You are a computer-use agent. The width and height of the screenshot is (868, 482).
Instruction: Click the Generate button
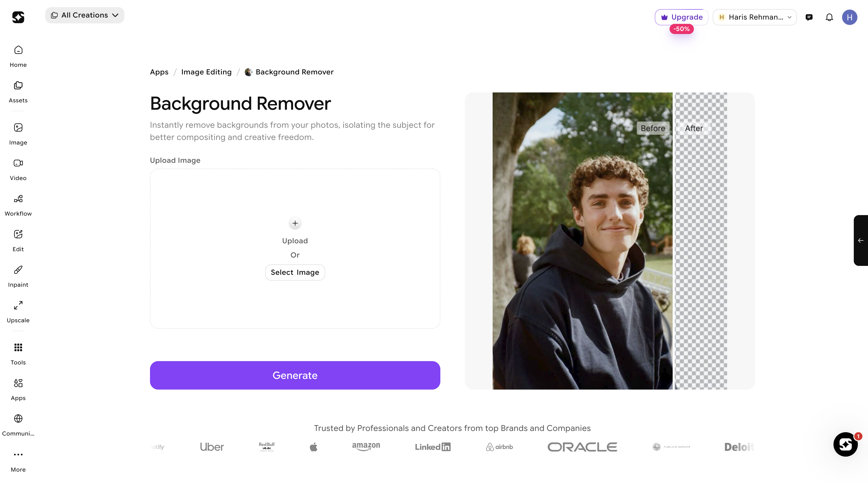(295, 376)
